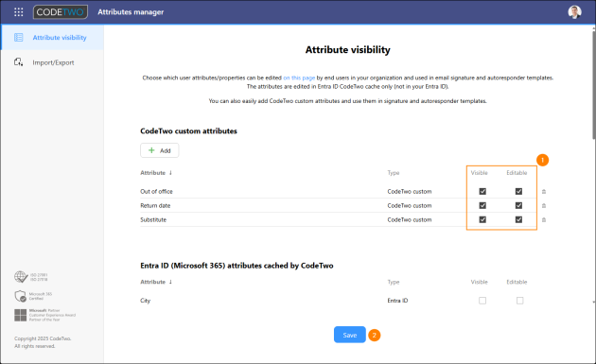Viewport: 596px width, 364px height.
Task: Open the 'on this page' link
Action: click(x=299, y=78)
